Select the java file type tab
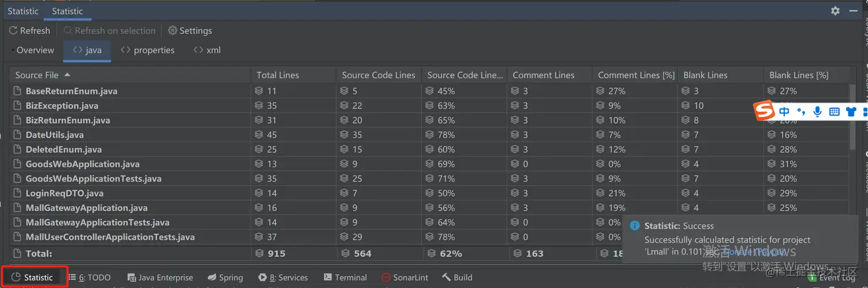The image size is (868, 288). click(x=87, y=50)
